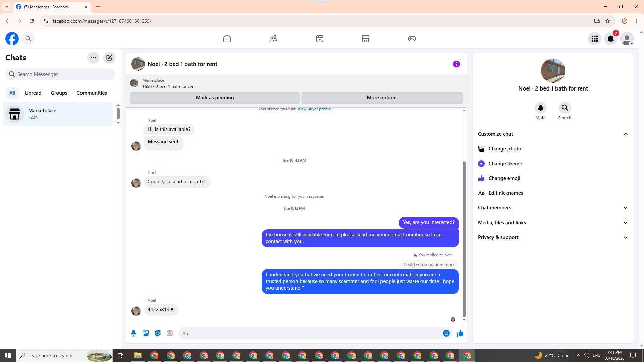Screen dimensions: 644x362
Task: Toggle conversation information panel icon
Action: point(456,64)
